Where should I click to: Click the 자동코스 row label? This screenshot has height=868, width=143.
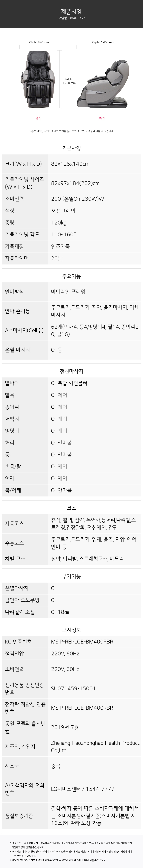(14, 523)
